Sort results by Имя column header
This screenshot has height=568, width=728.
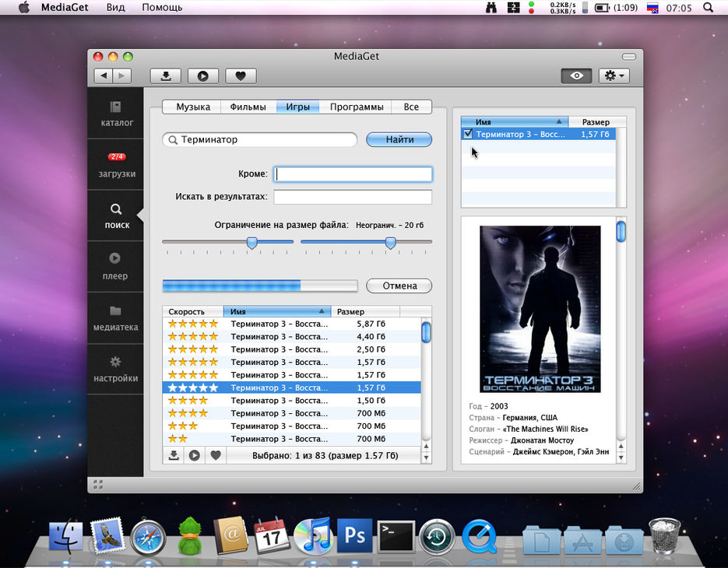click(x=277, y=311)
